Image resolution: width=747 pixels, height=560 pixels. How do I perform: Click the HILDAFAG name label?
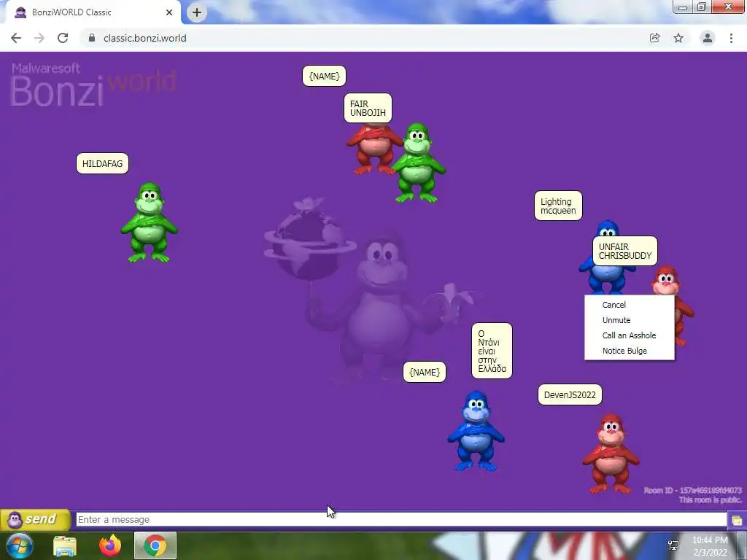coord(102,163)
